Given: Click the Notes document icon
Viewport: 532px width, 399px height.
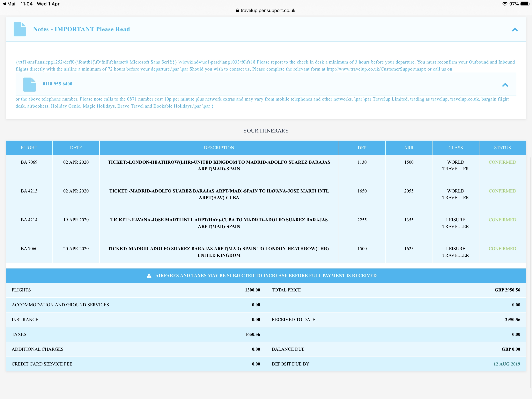Looking at the screenshot, I should pyautogui.click(x=20, y=29).
